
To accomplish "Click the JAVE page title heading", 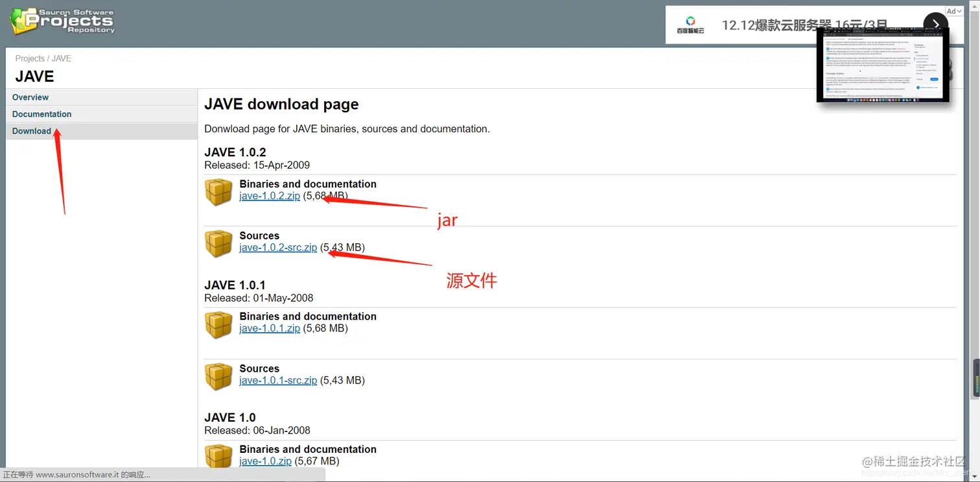I will pos(34,77).
